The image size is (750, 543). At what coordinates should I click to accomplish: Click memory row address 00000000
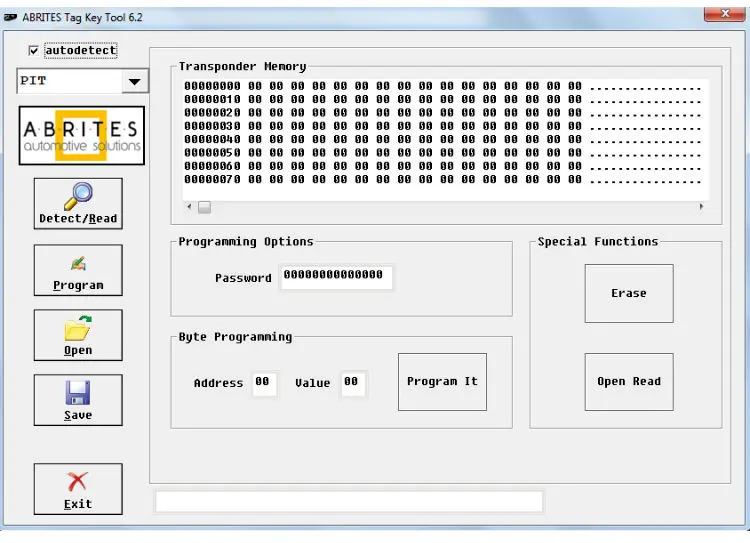point(212,86)
